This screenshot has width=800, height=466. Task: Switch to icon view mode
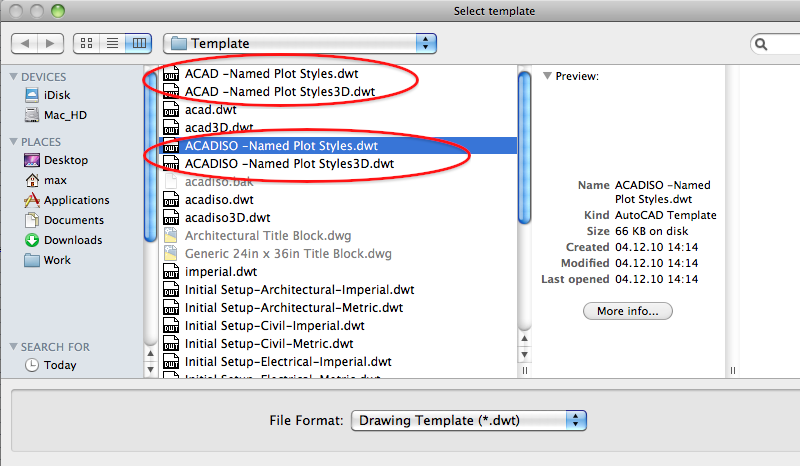coord(86,43)
